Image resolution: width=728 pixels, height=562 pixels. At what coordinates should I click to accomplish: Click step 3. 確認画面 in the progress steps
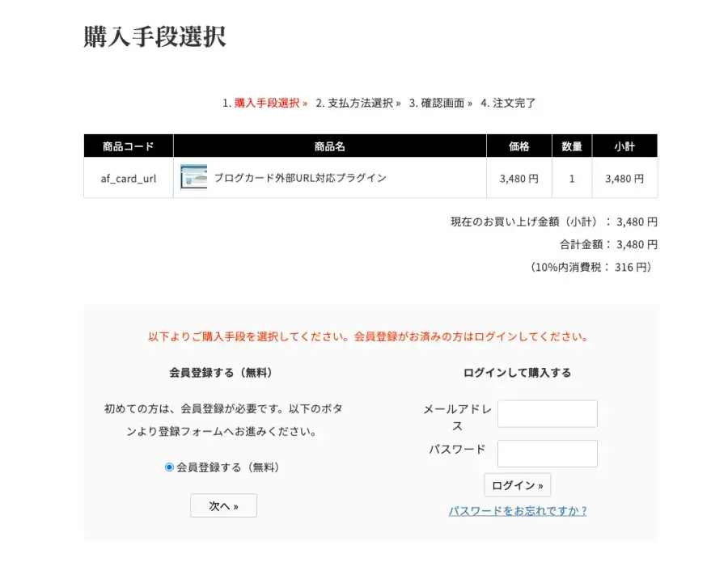(x=441, y=103)
